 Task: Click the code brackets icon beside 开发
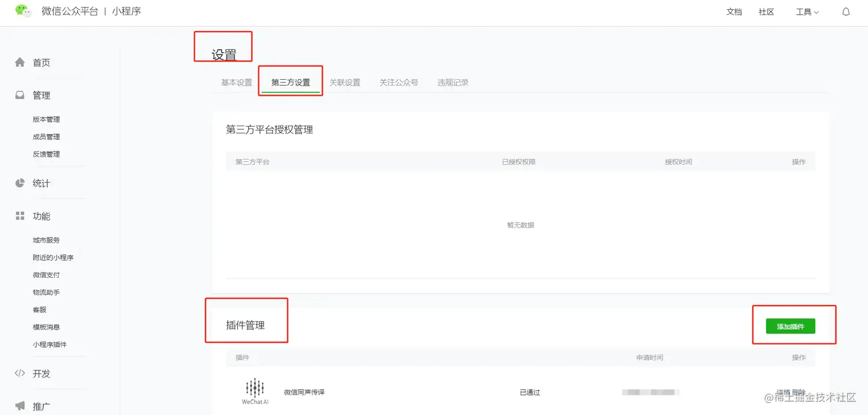pos(20,373)
